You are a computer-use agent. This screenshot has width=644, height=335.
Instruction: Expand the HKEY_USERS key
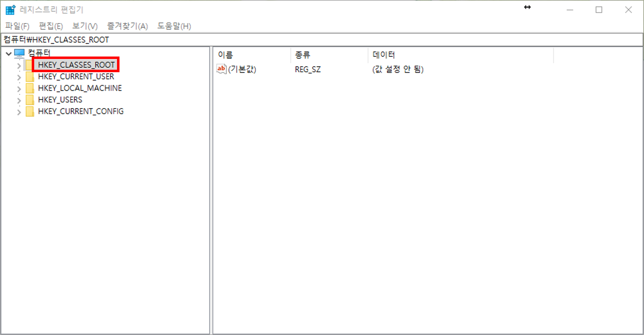point(19,100)
